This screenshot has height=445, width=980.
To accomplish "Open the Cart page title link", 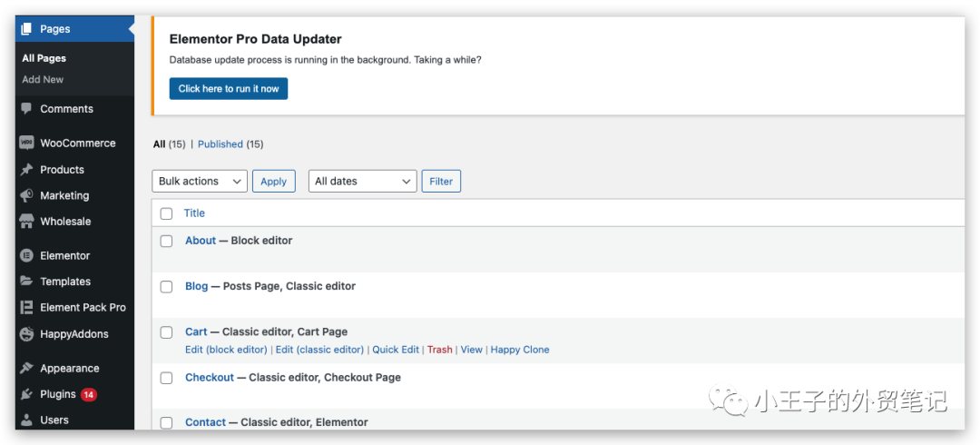I will [x=196, y=331].
